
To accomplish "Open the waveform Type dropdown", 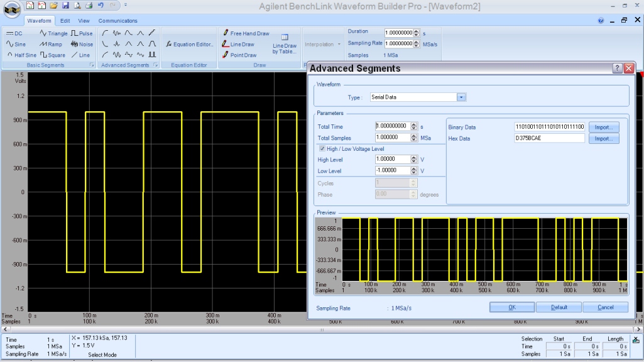I will pos(461,97).
